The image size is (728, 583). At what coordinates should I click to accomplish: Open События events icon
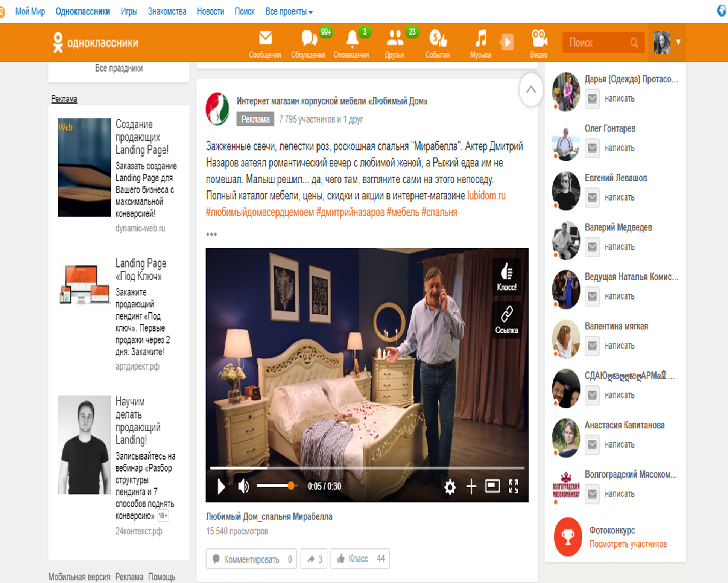[437, 38]
